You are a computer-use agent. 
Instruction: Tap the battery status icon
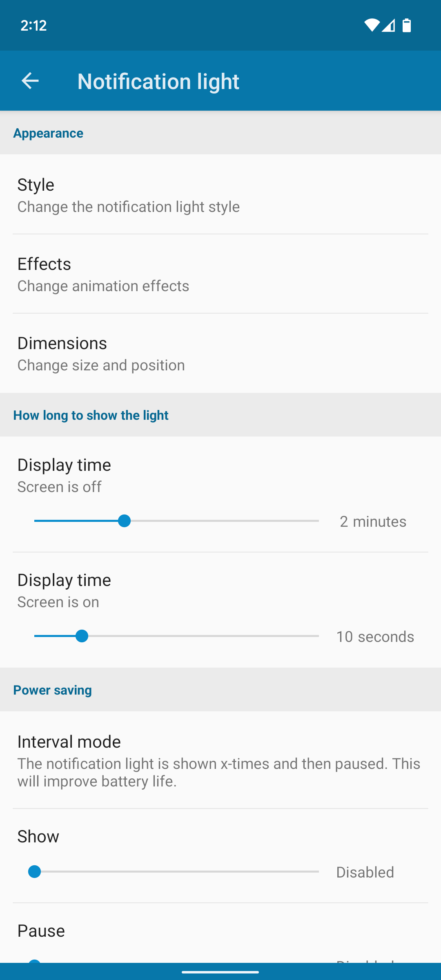(x=407, y=25)
